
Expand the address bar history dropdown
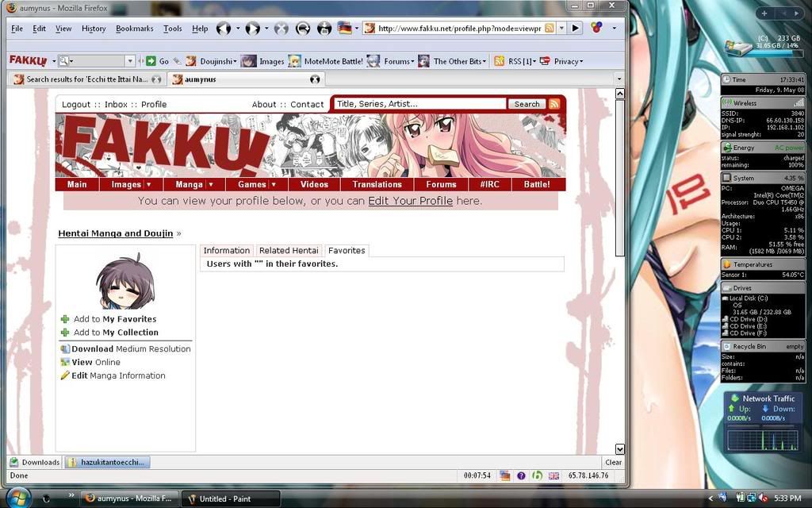561,28
